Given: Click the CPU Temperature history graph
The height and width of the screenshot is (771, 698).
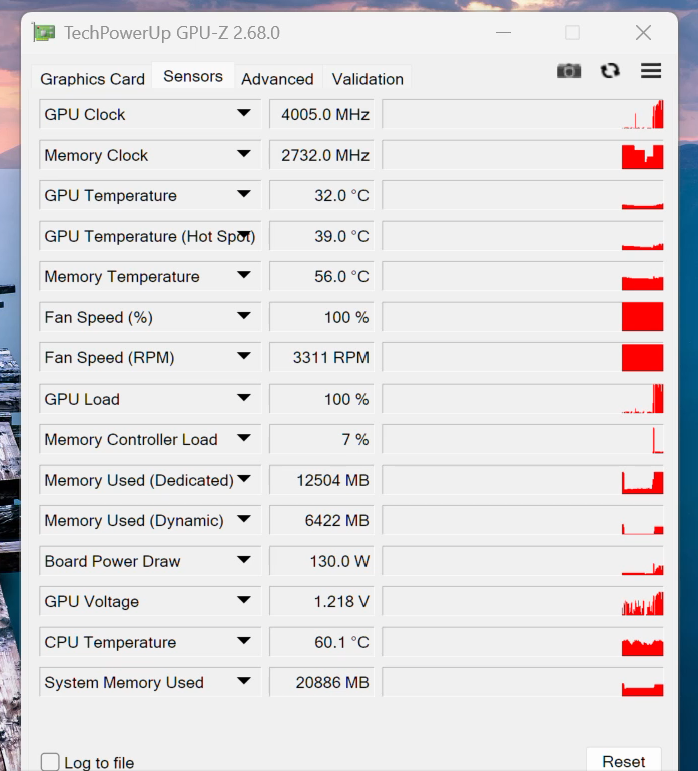Looking at the screenshot, I should tap(523, 642).
